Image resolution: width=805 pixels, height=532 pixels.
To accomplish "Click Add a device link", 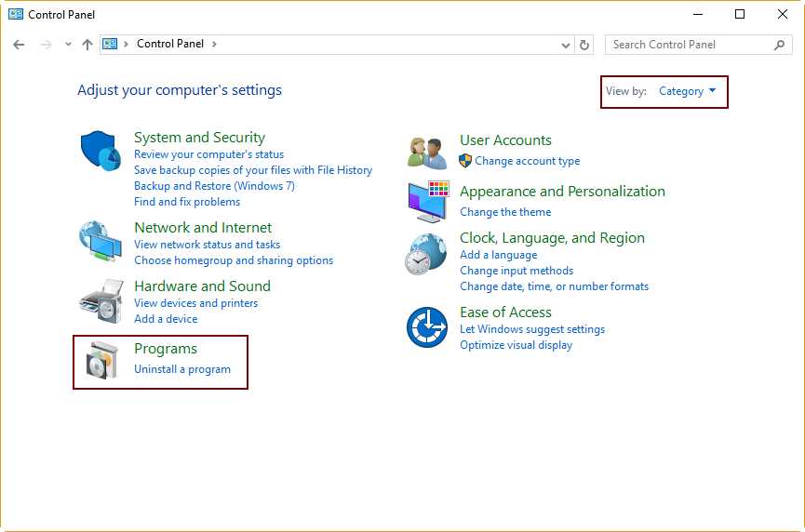I will click(166, 319).
